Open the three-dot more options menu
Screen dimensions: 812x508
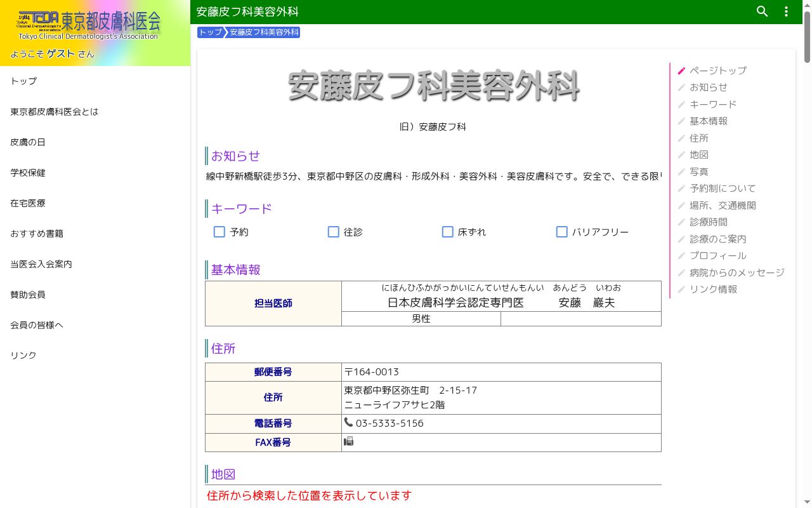(x=786, y=11)
